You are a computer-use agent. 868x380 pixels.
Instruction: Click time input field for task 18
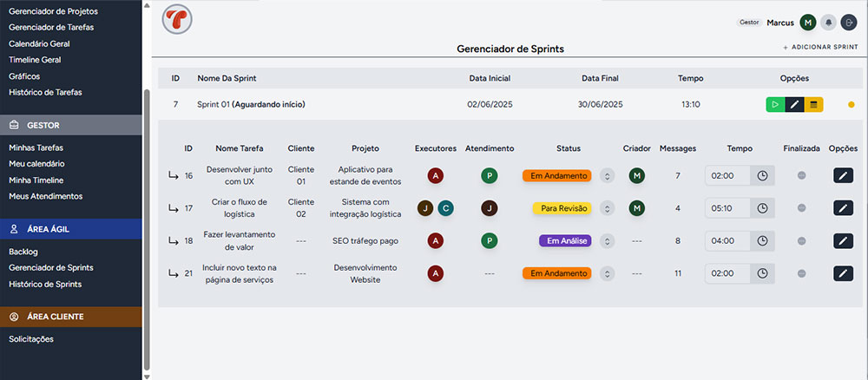click(x=727, y=240)
